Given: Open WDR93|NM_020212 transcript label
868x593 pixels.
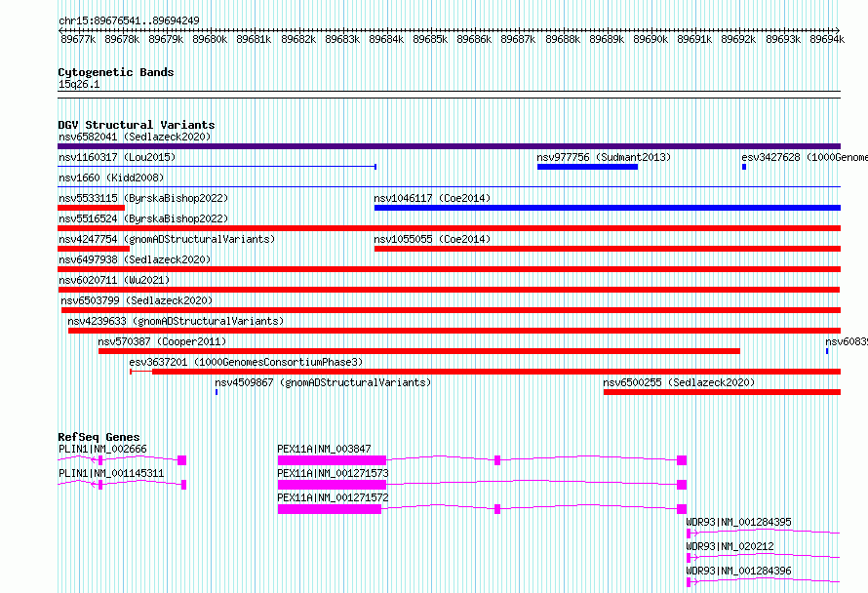Looking at the screenshot, I should (x=730, y=546).
